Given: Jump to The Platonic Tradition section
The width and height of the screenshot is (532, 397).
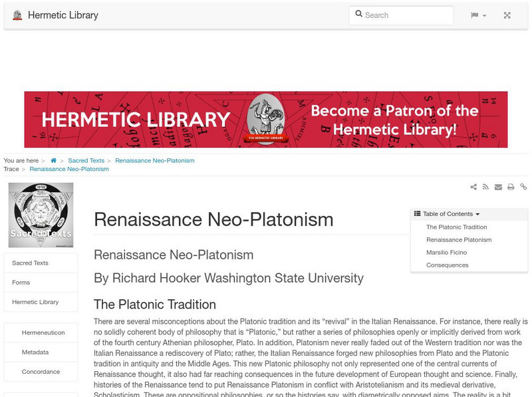Looking at the screenshot, I should (x=458, y=226).
